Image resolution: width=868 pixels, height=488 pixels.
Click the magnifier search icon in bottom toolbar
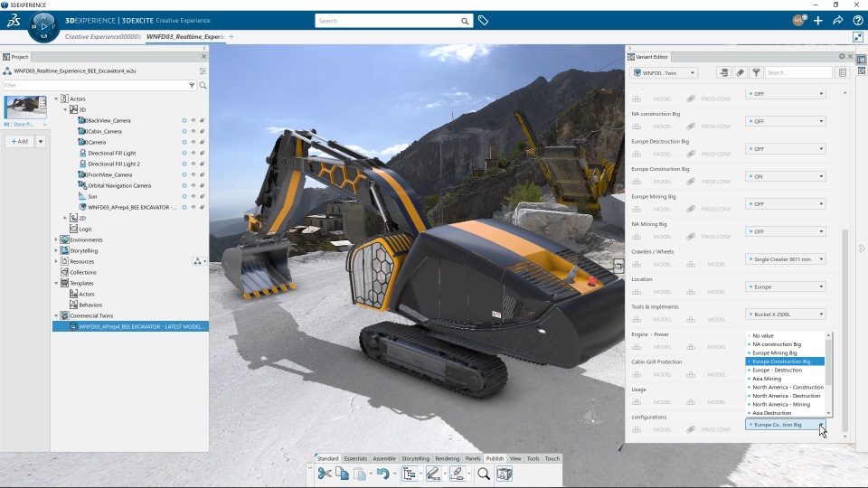tap(484, 474)
